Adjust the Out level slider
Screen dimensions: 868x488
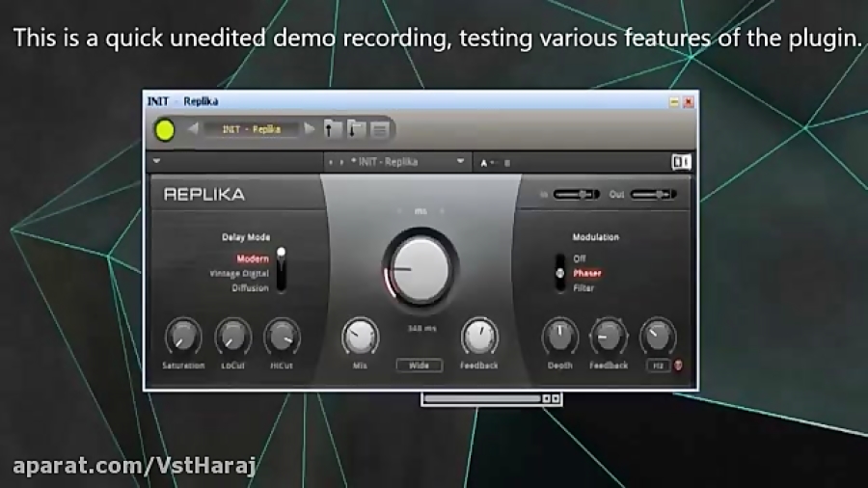click(653, 194)
